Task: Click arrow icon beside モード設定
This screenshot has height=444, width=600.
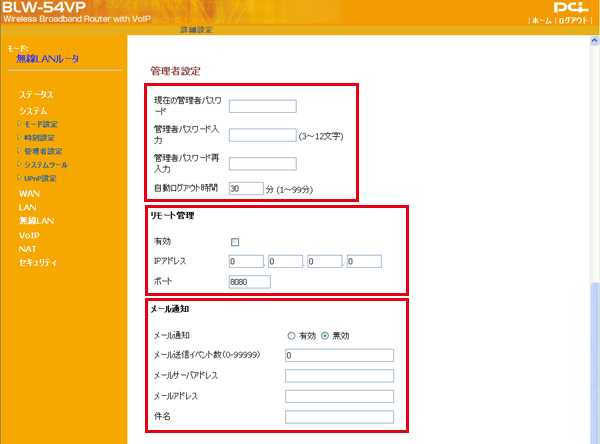Action: tap(19, 124)
